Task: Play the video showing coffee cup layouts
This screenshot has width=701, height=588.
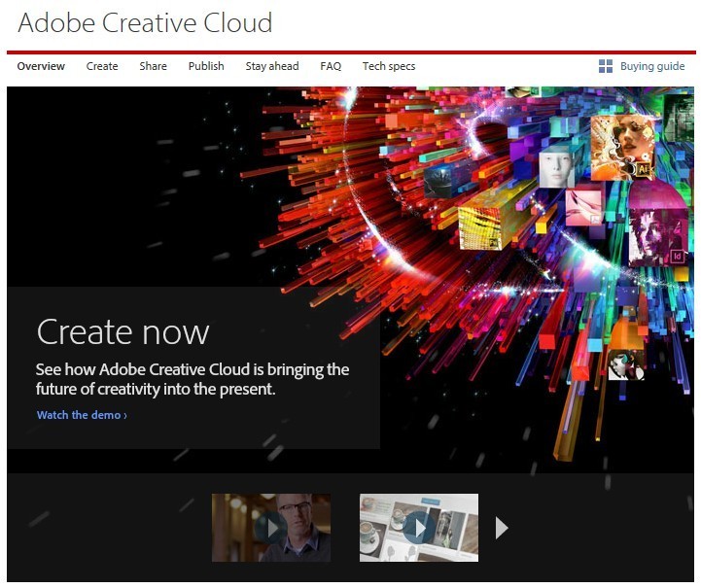Action: click(419, 528)
